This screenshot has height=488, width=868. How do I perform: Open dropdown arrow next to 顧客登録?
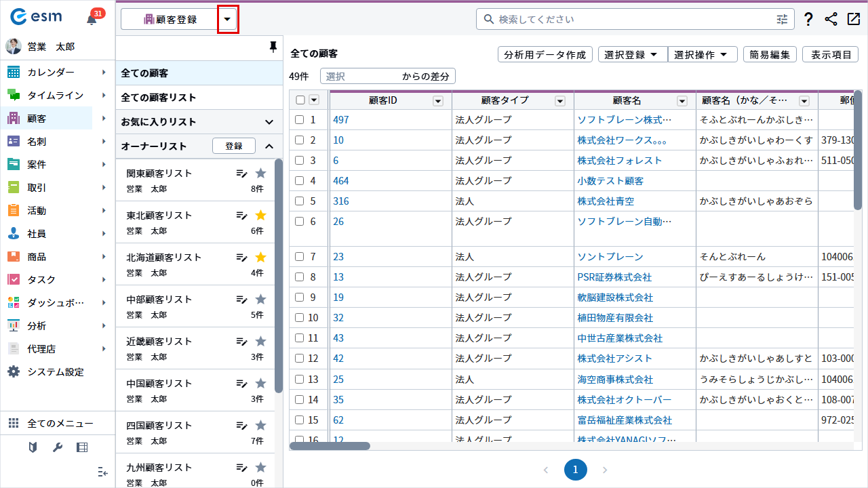click(x=227, y=20)
